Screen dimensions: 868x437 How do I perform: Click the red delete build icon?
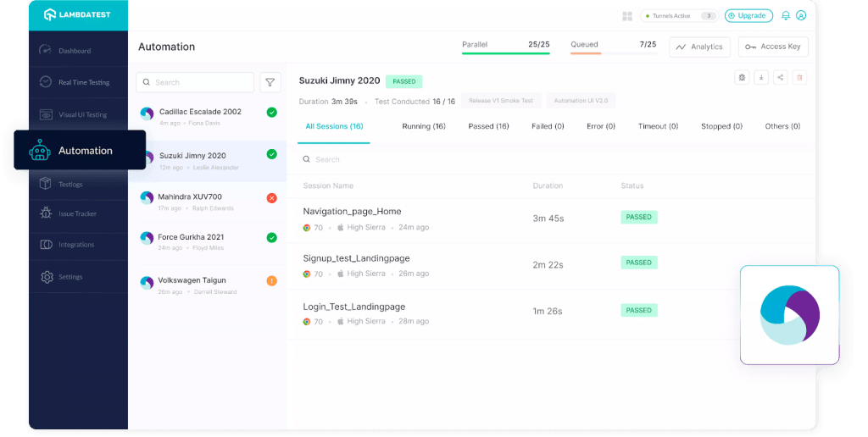[x=799, y=77]
